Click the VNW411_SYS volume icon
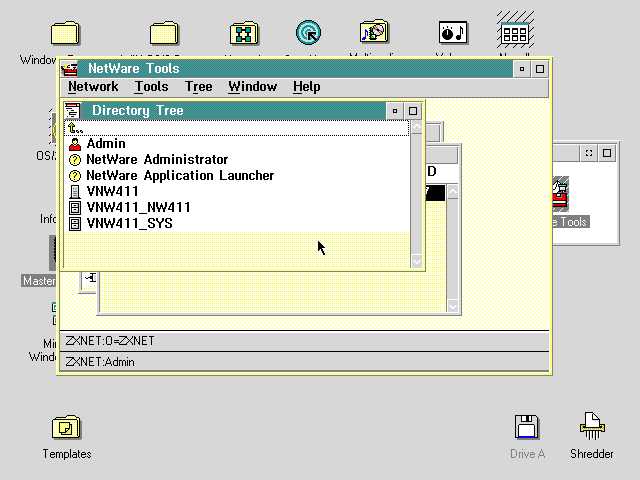 [x=75, y=224]
